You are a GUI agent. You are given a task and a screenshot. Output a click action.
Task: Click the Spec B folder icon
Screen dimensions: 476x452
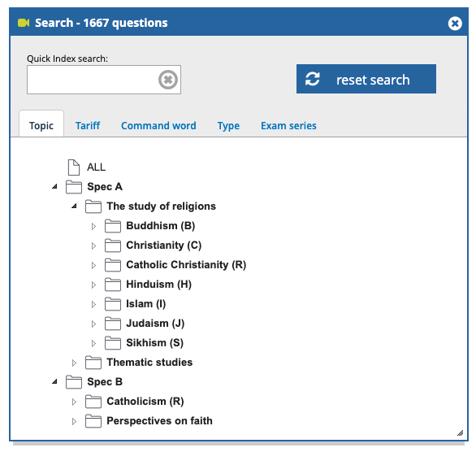coord(74,382)
